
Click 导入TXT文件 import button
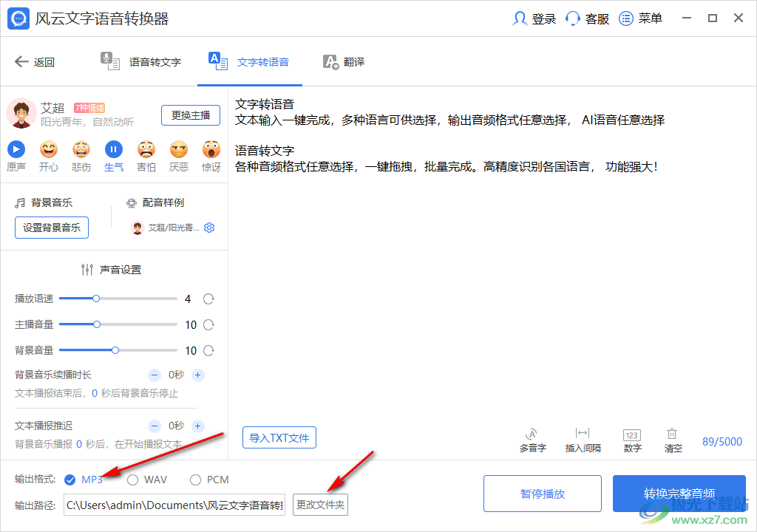pos(279,438)
